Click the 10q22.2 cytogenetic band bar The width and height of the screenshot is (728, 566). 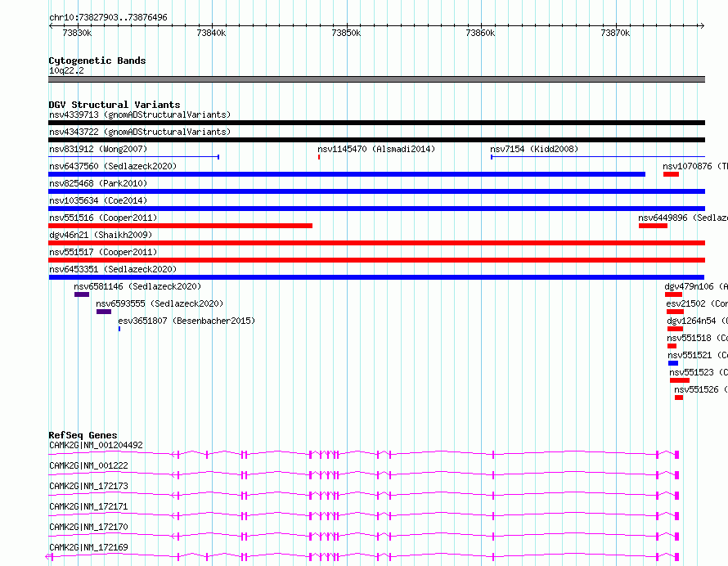(376, 79)
